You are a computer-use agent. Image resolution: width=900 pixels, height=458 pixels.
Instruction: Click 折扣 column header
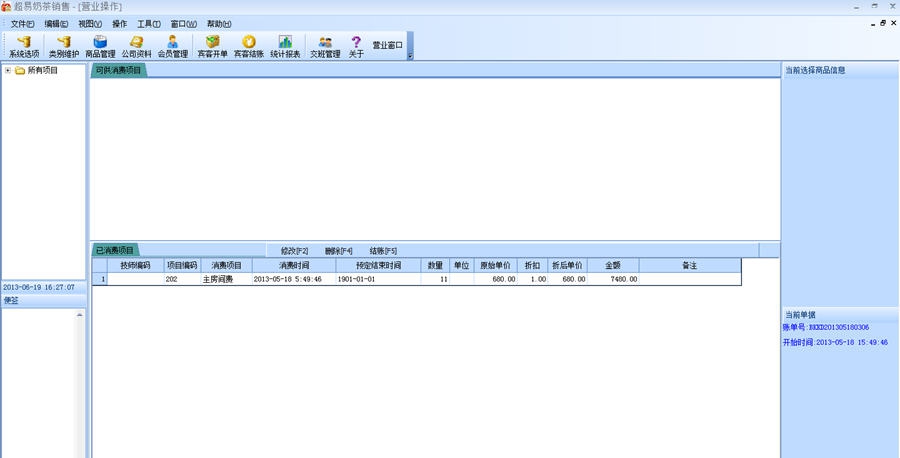point(532,266)
